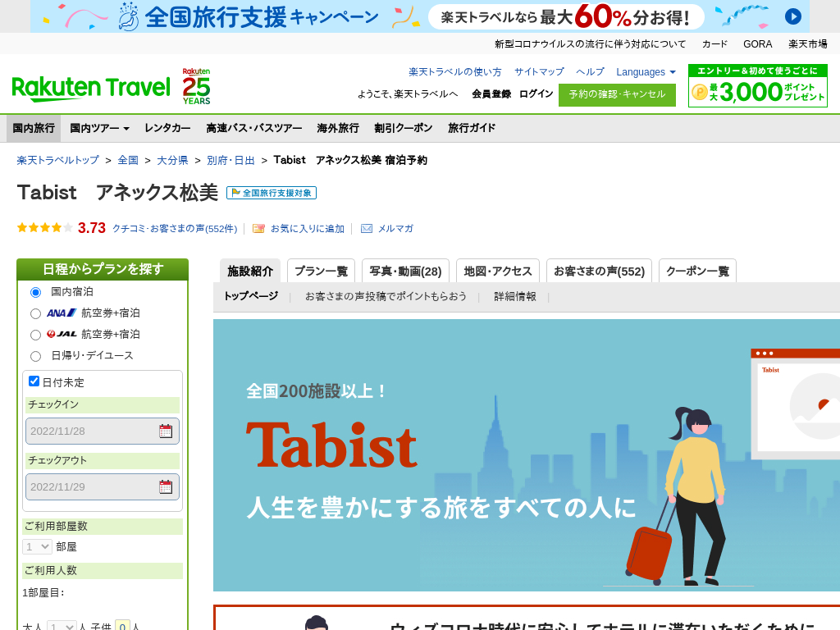Click the check-in date field 2022/11/28
This screenshot has width=840, height=630.
tap(103, 431)
